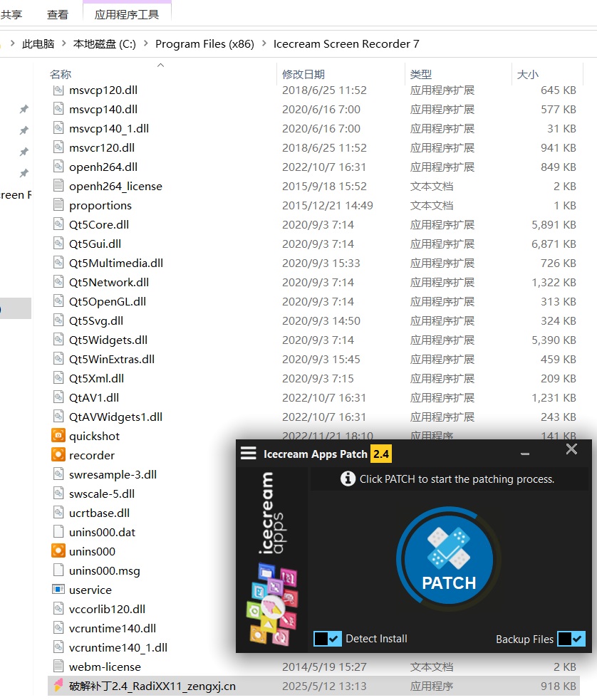Click the Icecream Screen Recorder 7 breadcrumb
Screen dimensions: 597x700
[346, 43]
